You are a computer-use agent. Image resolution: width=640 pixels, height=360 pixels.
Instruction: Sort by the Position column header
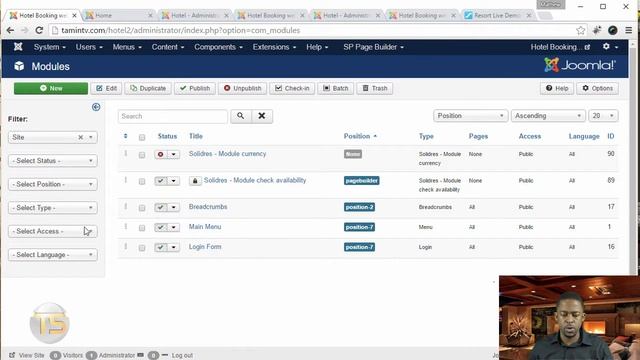pyautogui.click(x=360, y=136)
